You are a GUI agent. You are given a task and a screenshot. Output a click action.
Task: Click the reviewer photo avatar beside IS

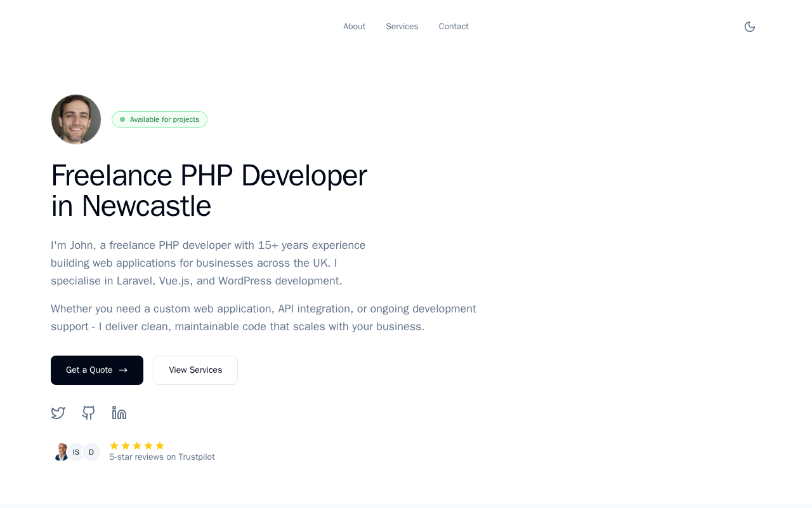click(61, 452)
